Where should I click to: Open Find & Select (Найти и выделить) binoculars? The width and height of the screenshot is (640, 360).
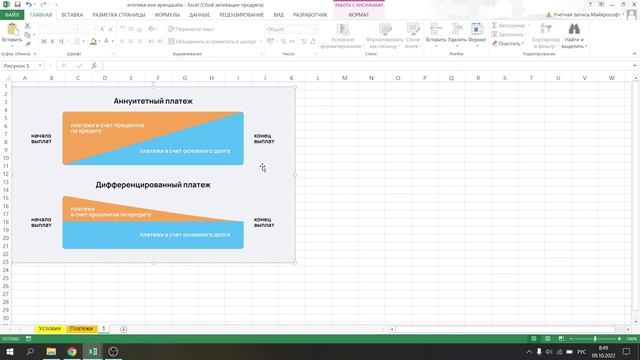pyautogui.click(x=574, y=36)
